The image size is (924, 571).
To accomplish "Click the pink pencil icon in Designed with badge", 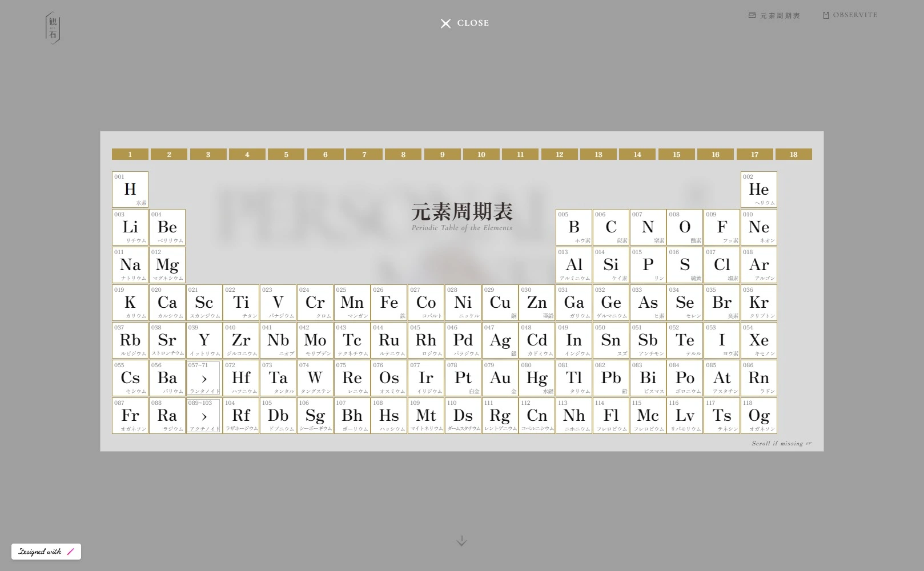I will coord(71,552).
